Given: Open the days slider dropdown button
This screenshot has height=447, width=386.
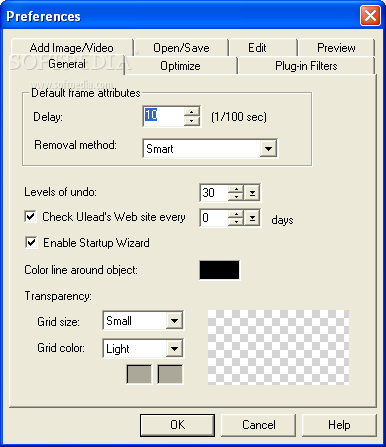Looking at the screenshot, I should (x=252, y=218).
